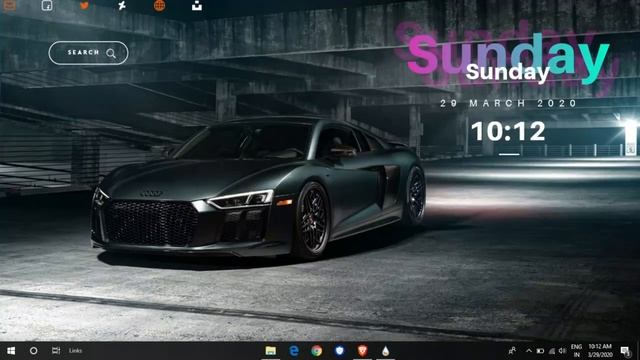The image size is (640, 360).
Task: Open the mail envelope icon at the top-left
Action: (x=9, y=5)
